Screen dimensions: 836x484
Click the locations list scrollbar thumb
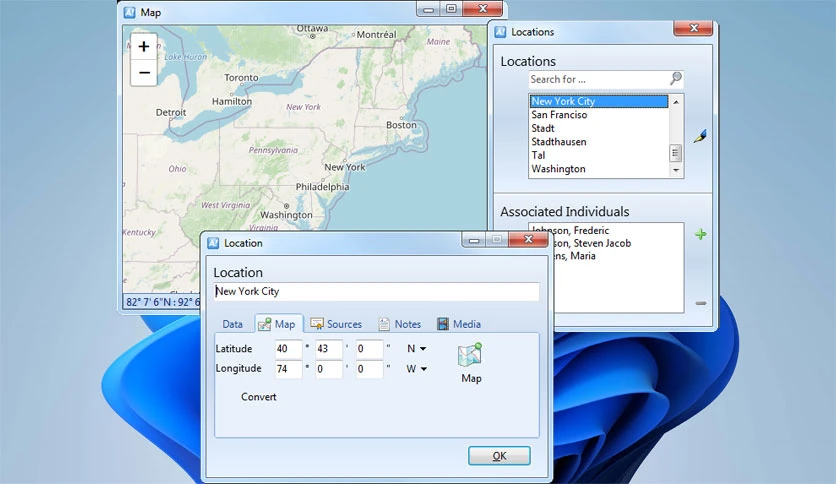(x=676, y=154)
